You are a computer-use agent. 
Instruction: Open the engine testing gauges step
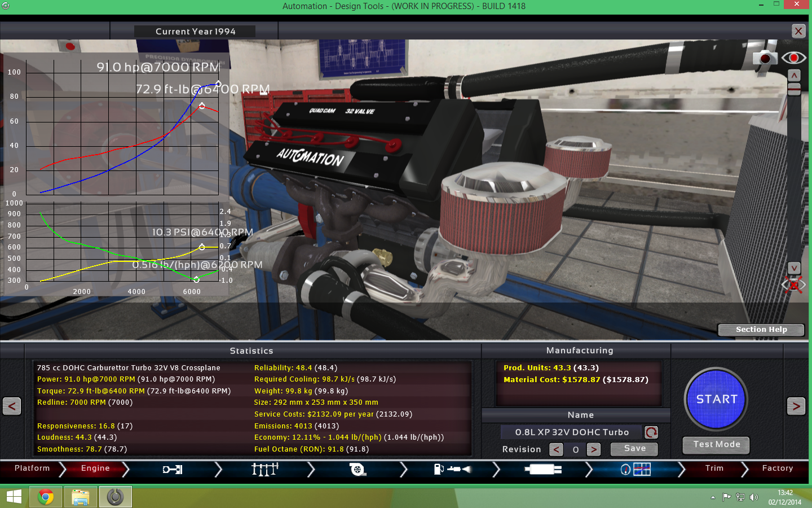coord(636,469)
